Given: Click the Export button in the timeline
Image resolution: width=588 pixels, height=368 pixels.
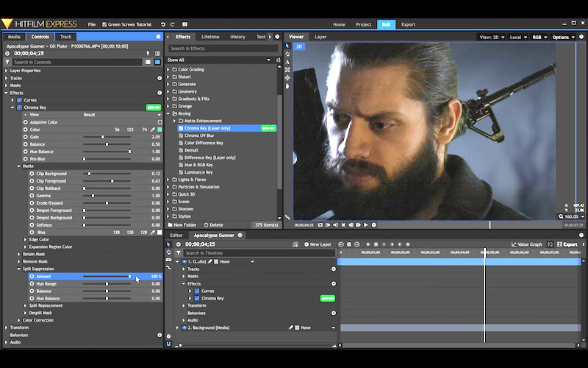Looking at the screenshot, I should [567, 244].
